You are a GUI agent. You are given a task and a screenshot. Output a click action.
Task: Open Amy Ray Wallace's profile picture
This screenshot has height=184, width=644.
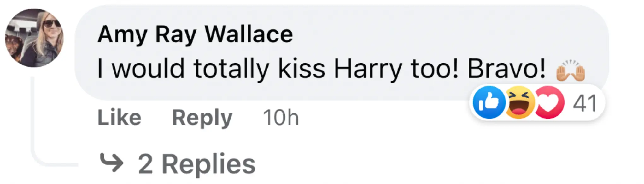point(34,38)
